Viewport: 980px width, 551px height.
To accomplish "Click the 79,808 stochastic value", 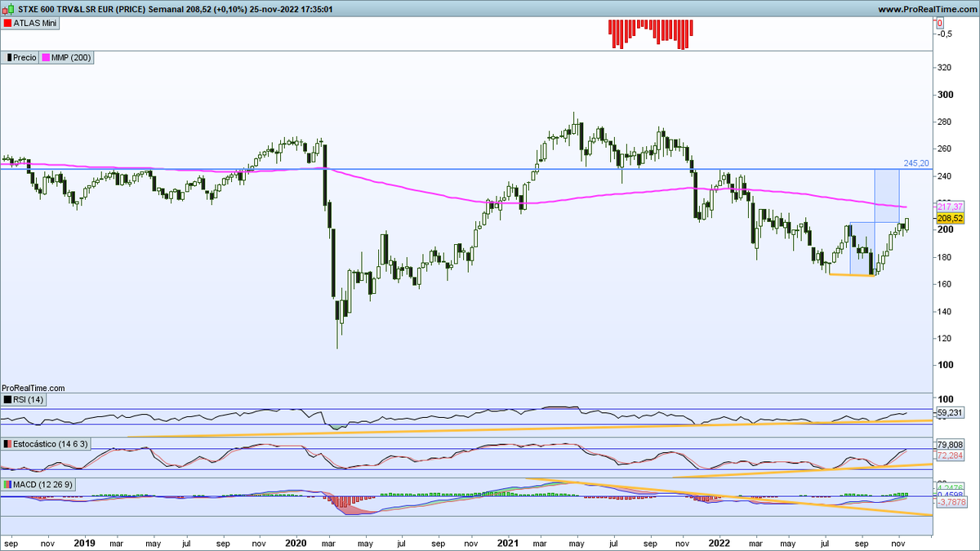I will (951, 445).
